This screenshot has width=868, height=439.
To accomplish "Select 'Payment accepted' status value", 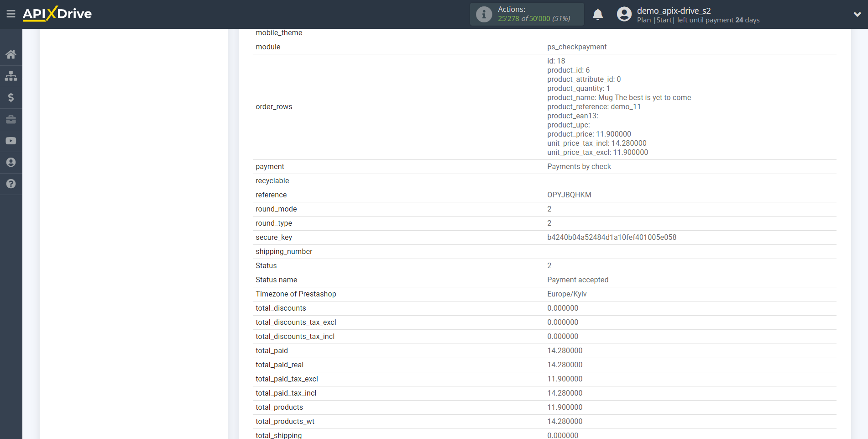I will tap(578, 280).
